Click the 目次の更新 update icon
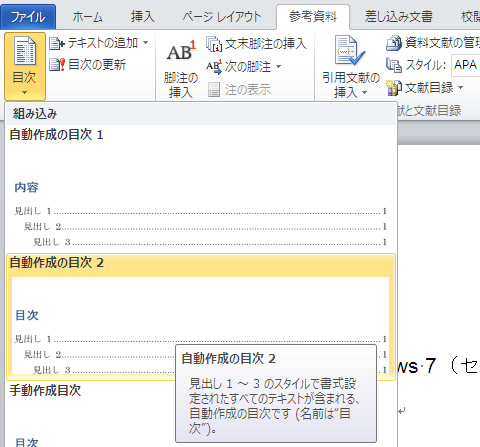 (x=57, y=65)
